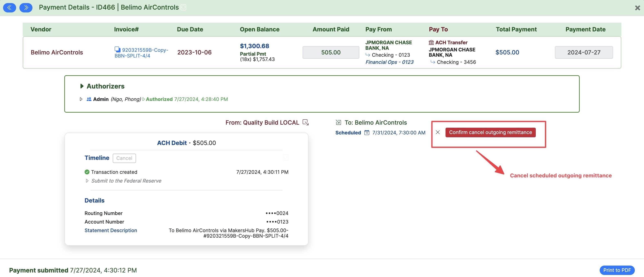Click the Open Balance amount $1,300.68
The height and width of the screenshot is (277, 644).
point(254,46)
